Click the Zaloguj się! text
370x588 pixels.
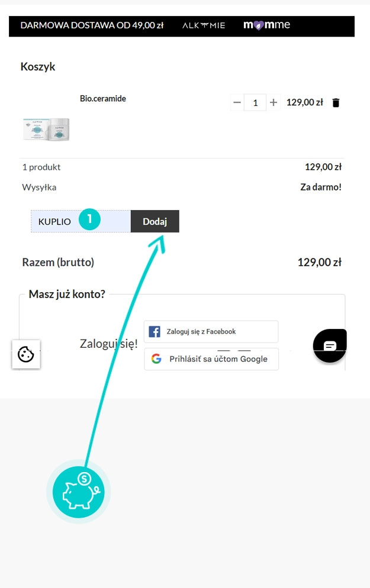[x=109, y=344]
